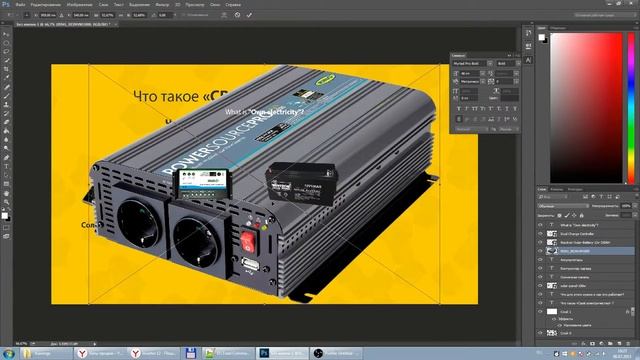
Task: Select the Eraser tool
Action: point(6,122)
